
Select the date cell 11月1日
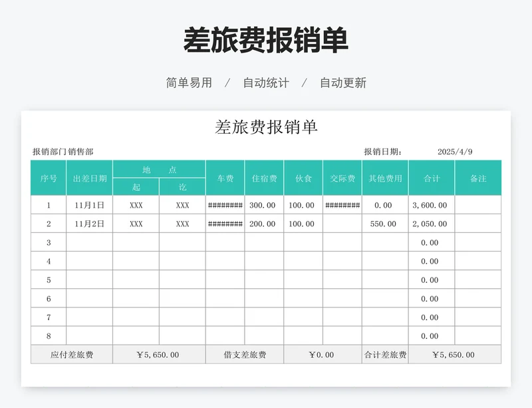click(90, 205)
